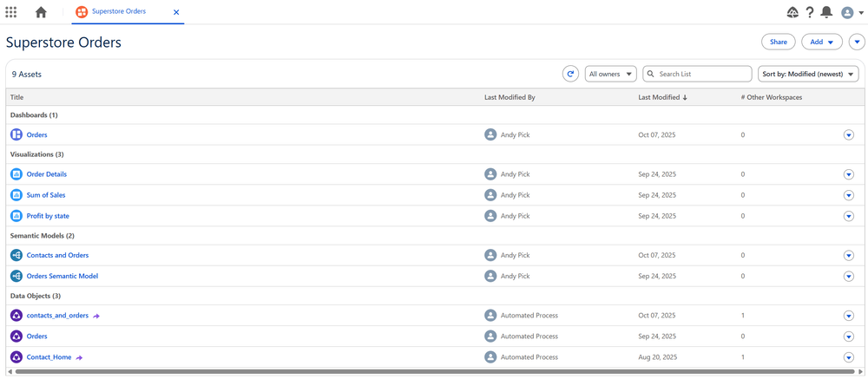
Task: Go to Home via house icon
Action: 41,12
